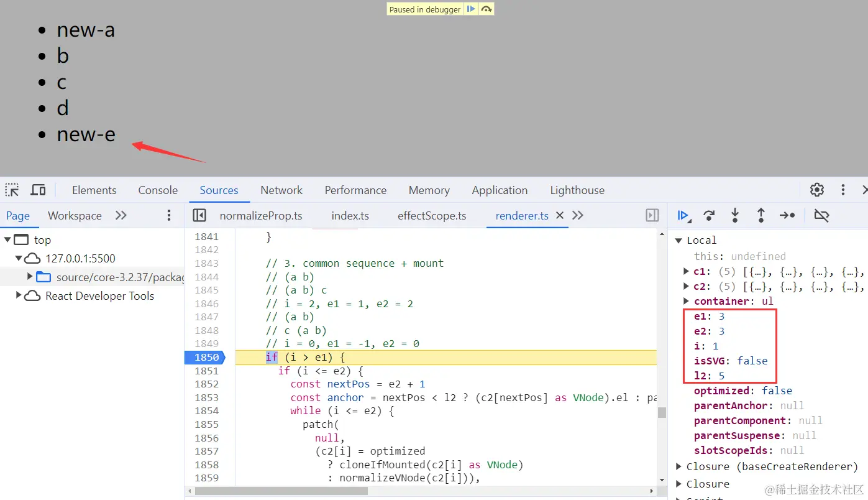Expand the source/core-3.2.37 folder

click(x=30, y=277)
